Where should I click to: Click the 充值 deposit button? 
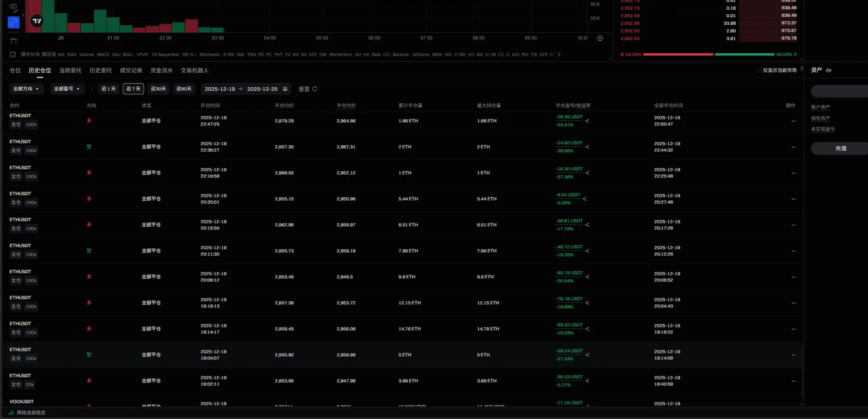[840, 148]
